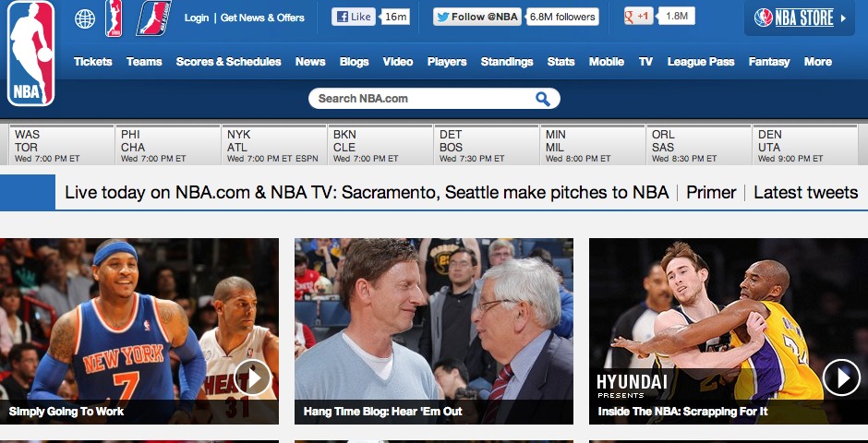Select the BKN vs CLE game
The image size is (868, 443).
[x=380, y=145]
